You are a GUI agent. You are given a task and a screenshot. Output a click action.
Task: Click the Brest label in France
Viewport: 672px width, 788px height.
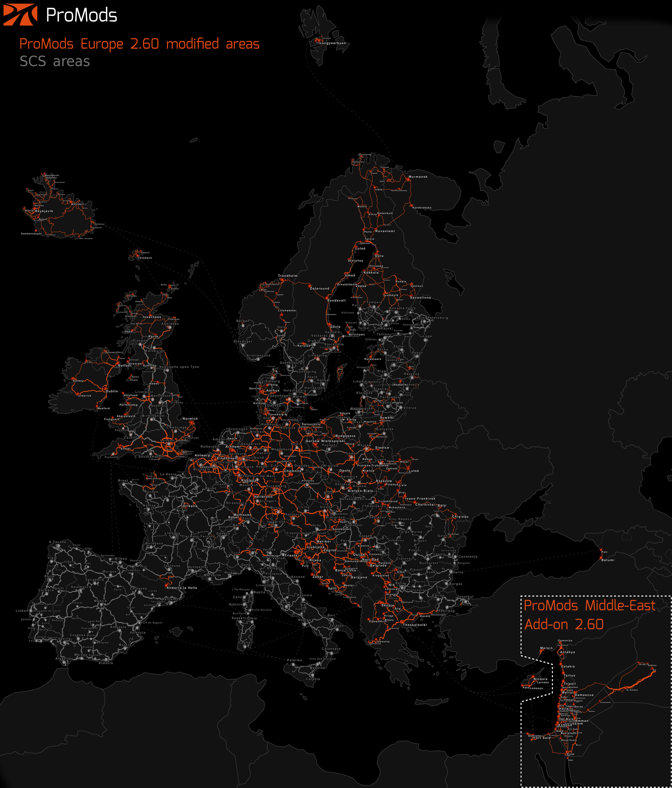[123, 480]
